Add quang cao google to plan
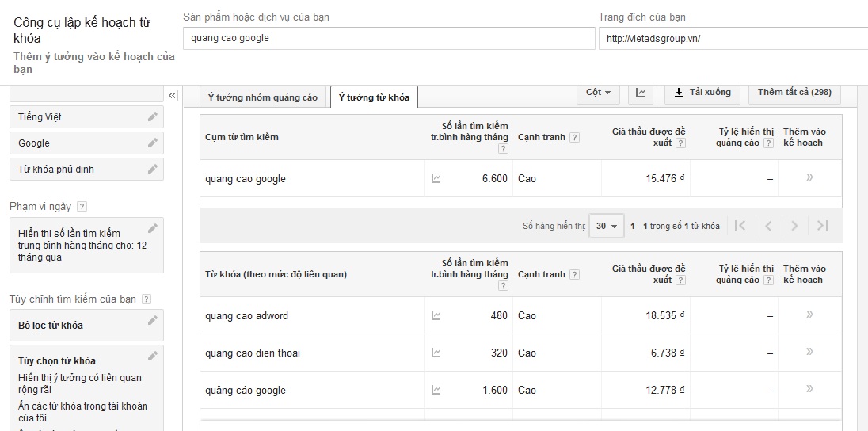The height and width of the screenshot is (431, 868). 810,177
